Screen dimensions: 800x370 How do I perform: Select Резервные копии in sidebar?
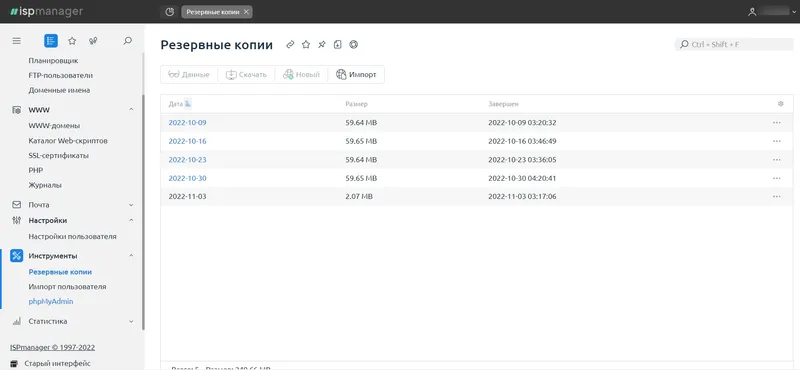[60, 272]
